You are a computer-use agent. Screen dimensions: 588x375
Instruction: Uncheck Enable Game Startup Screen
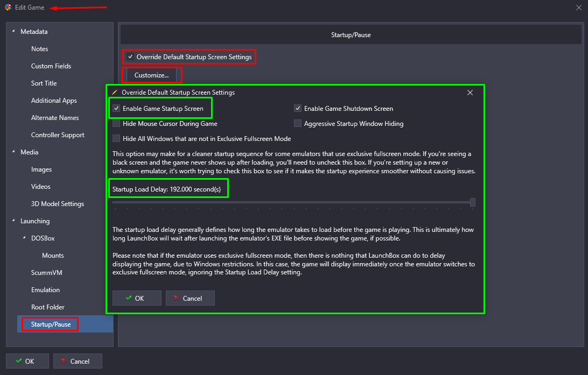(116, 109)
